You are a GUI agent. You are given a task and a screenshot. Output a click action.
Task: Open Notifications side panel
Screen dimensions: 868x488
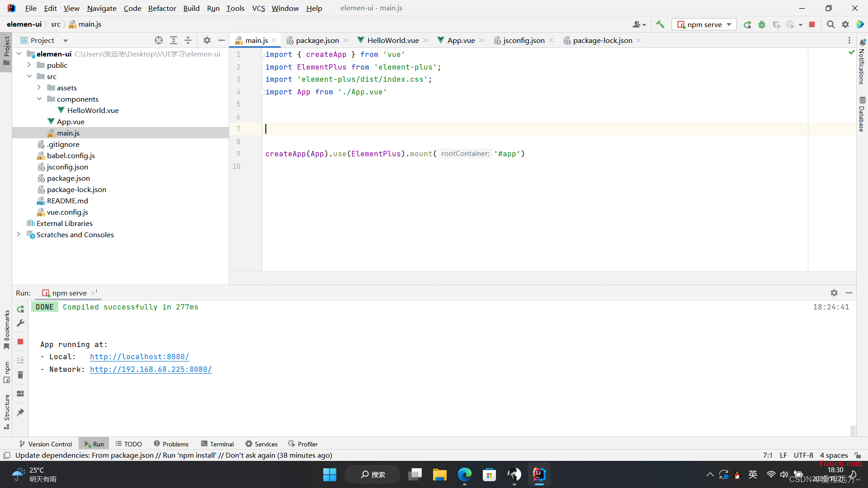click(862, 61)
